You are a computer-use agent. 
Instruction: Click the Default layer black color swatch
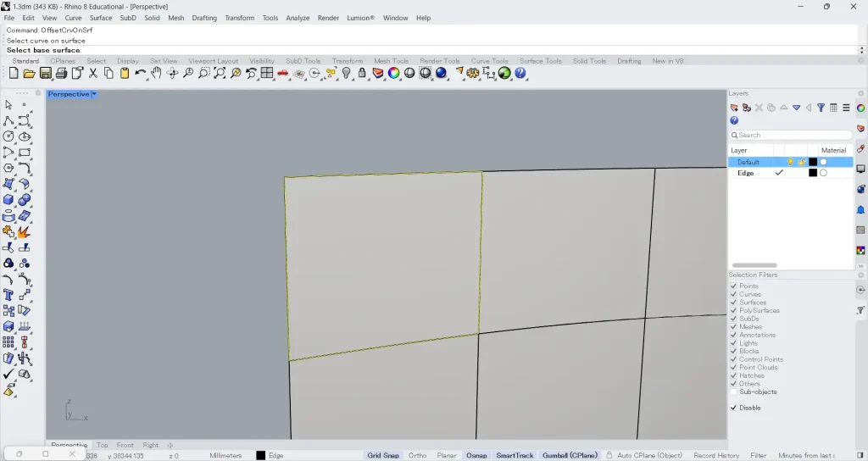[x=813, y=162]
